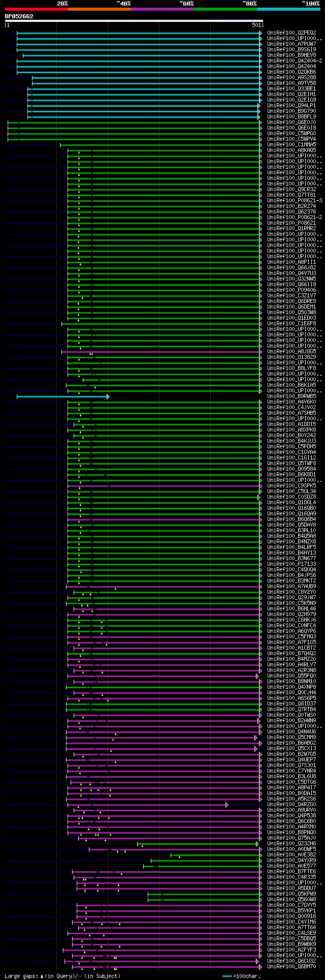
Task: Choose hit UniRef100_Q2QKB6
Action: coord(292,72)
